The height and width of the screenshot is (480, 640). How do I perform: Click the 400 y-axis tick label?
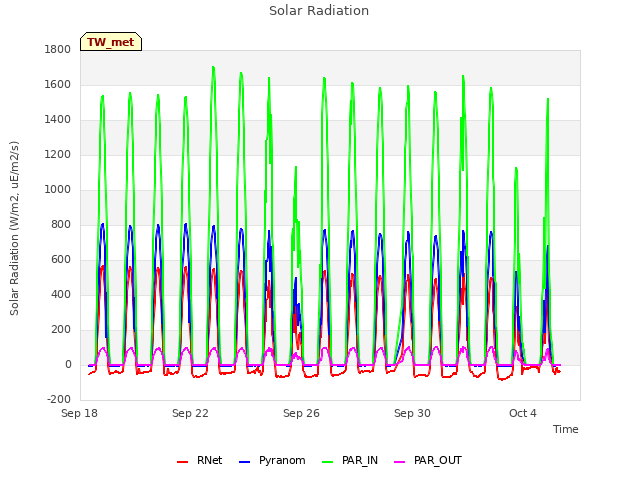point(61,294)
